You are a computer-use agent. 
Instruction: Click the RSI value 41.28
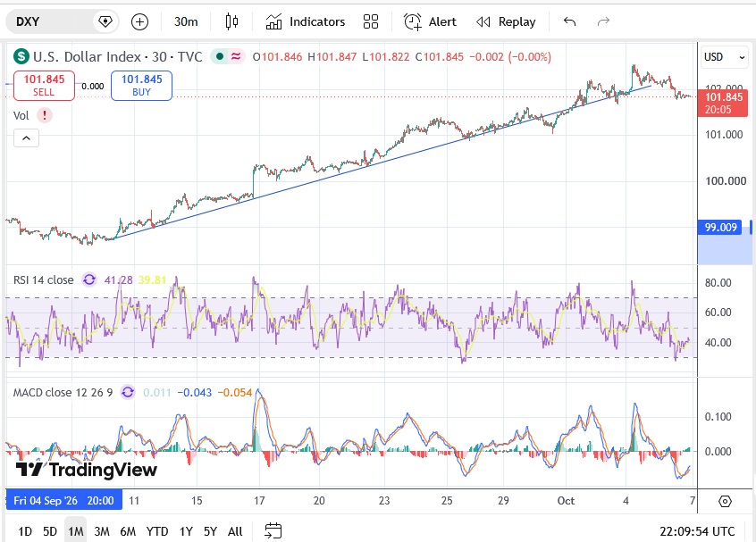tap(119, 279)
